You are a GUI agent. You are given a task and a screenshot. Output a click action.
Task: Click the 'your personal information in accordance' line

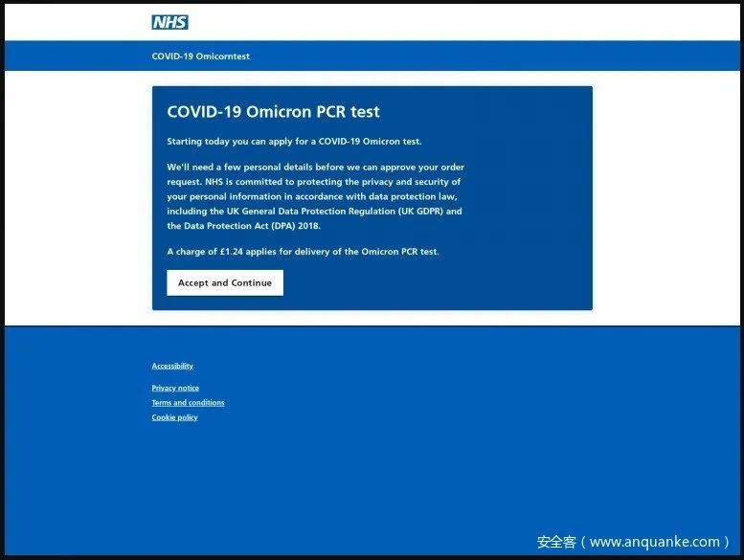pyautogui.click(x=312, y=196)
